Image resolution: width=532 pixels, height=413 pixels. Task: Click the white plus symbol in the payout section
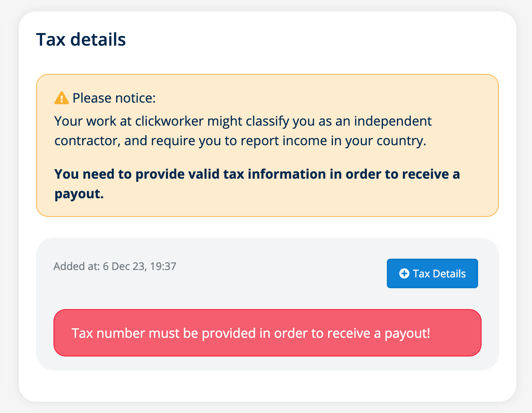[x=403, y=273]
